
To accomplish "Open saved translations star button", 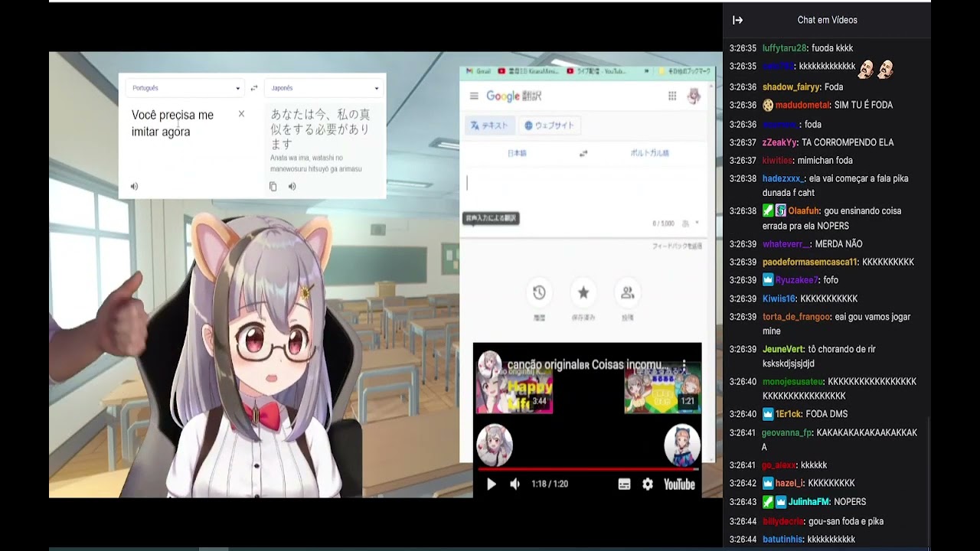I will click(583, 292).
